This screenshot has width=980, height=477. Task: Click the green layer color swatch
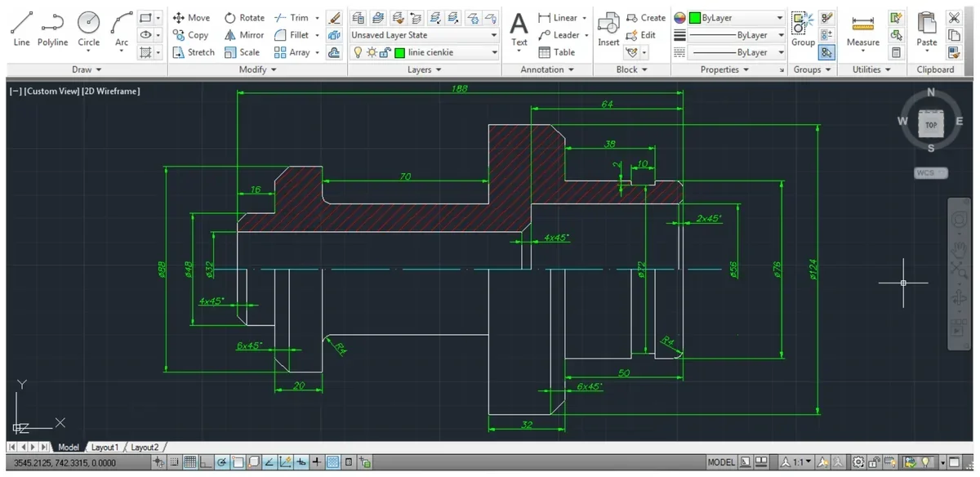point(400,52)
